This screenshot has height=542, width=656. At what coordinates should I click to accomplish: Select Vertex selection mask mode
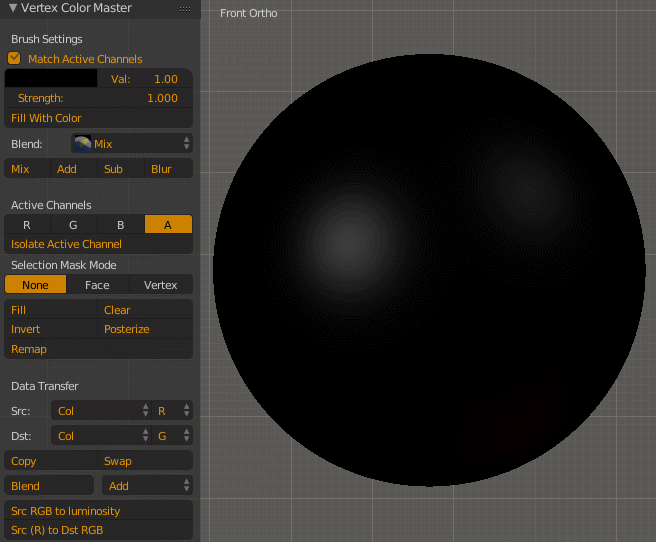click(161, 284)
